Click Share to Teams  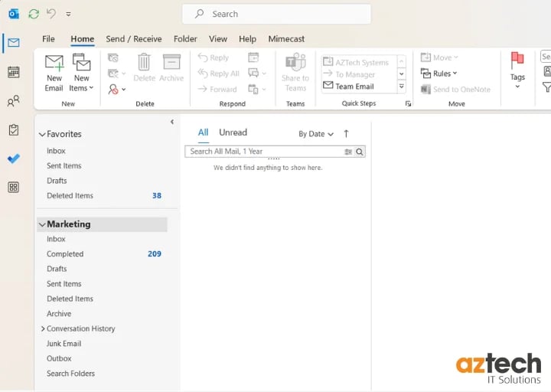pyautogui.click(x=295, y=73)
